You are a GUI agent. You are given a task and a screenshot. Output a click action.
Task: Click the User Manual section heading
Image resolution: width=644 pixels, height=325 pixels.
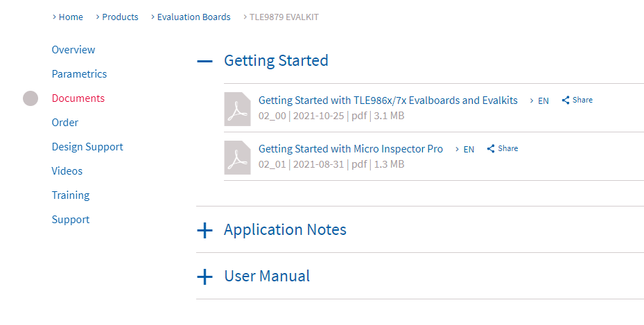tap(267, 276)
